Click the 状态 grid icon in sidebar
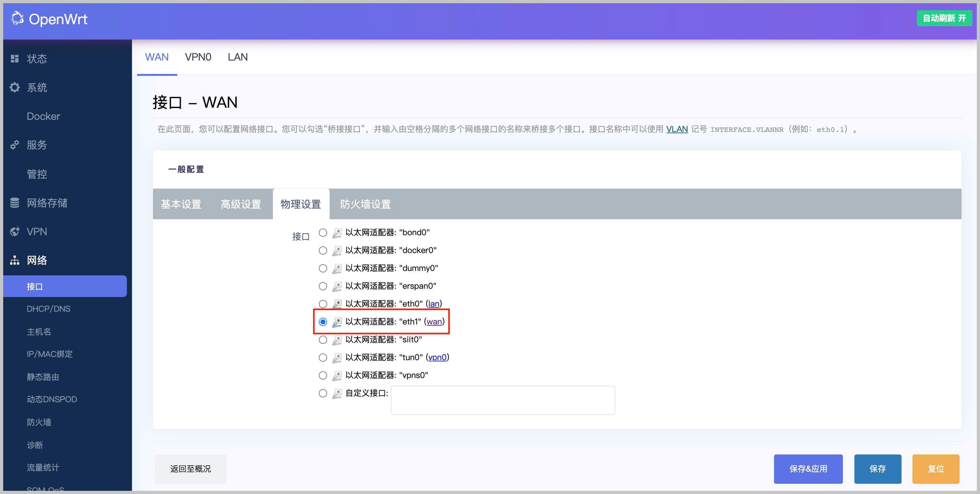Screen dimensions: 980x494 (14, 59)
